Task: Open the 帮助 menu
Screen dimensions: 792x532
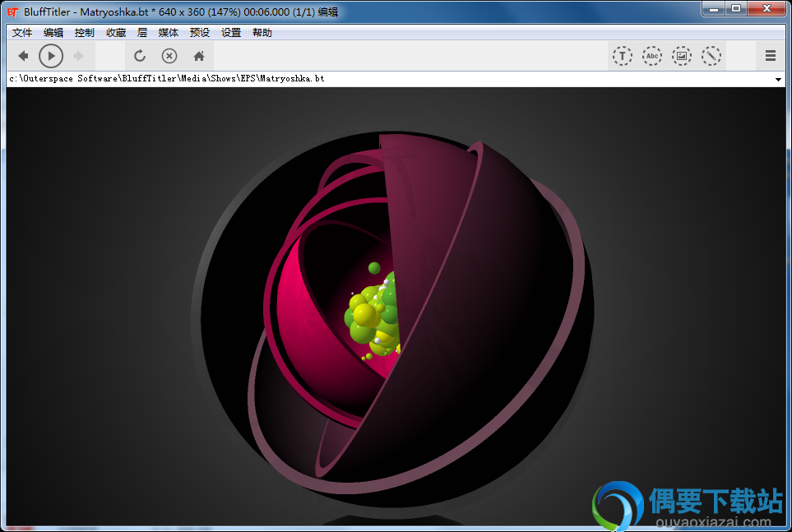Action: (262, 33)
